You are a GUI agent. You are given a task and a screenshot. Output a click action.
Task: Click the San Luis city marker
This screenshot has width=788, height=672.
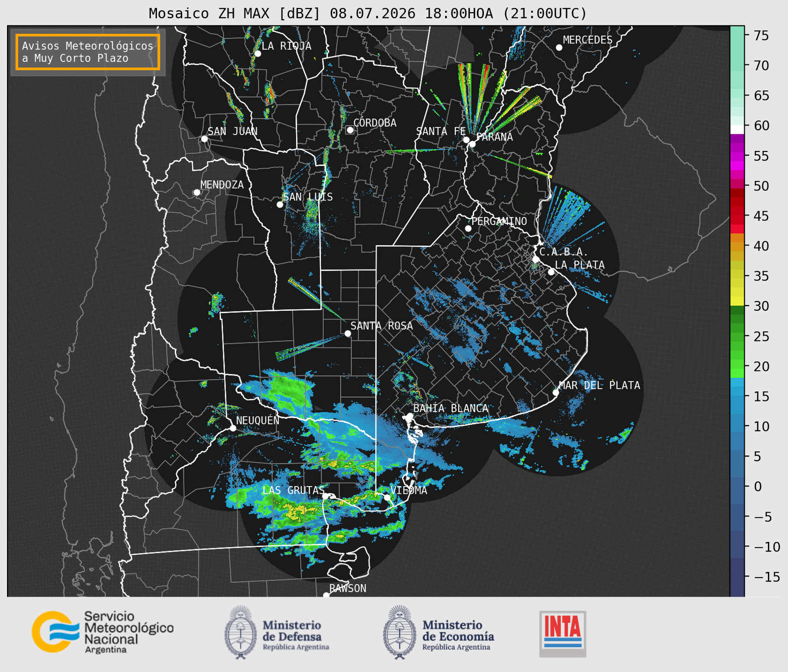(280, 204)
